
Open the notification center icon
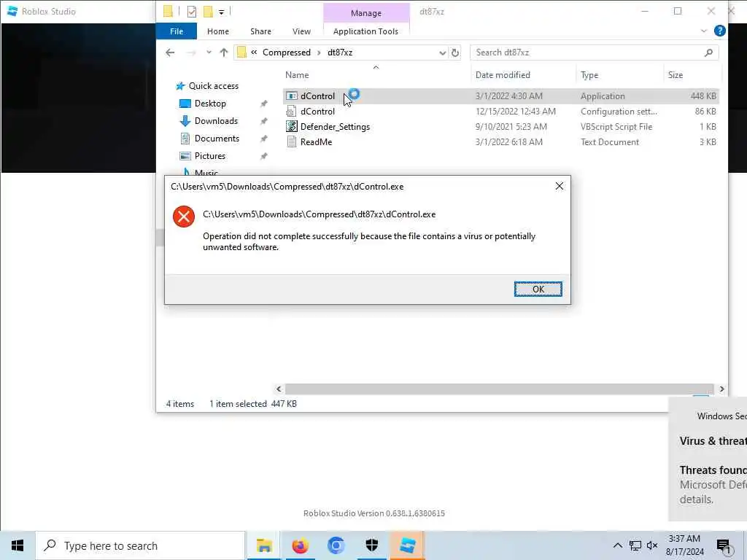tap(724, 546)
